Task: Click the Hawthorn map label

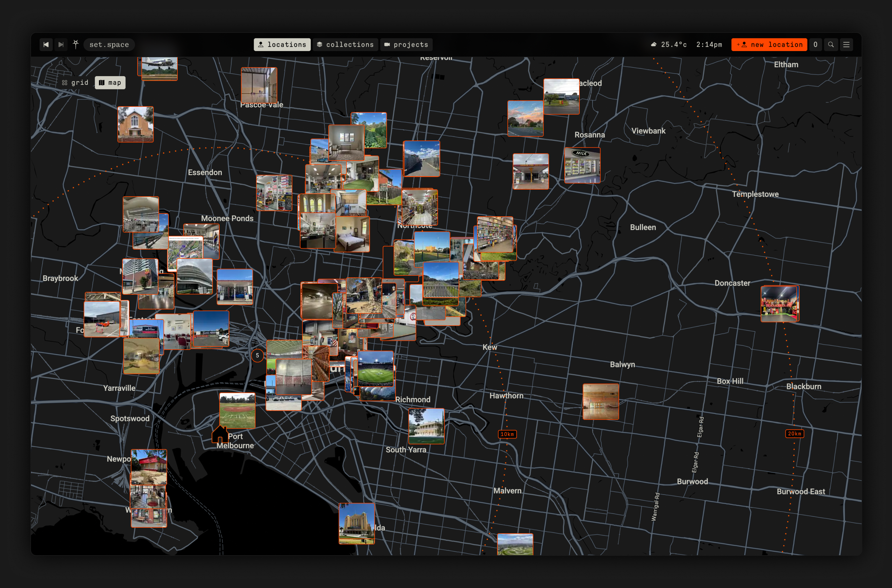Action: (x=506, y=396)
